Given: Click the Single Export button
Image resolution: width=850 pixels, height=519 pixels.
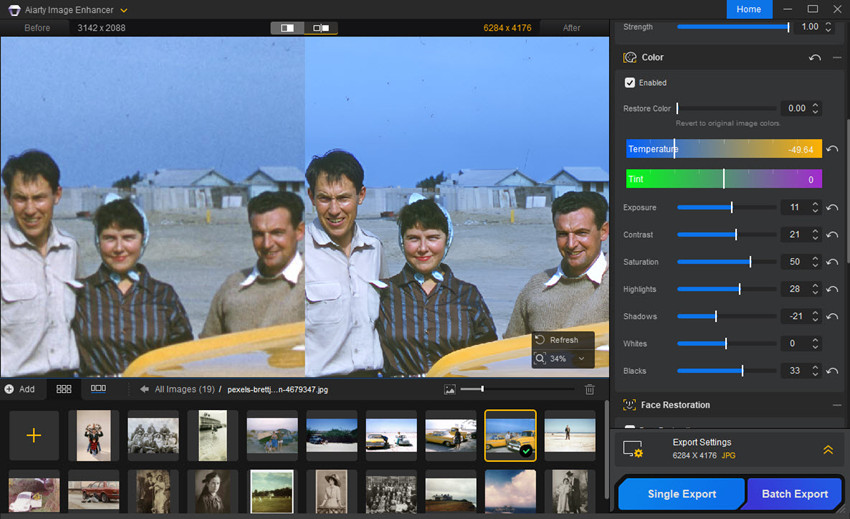Looking at the screenshot, I should coord(682,494).
